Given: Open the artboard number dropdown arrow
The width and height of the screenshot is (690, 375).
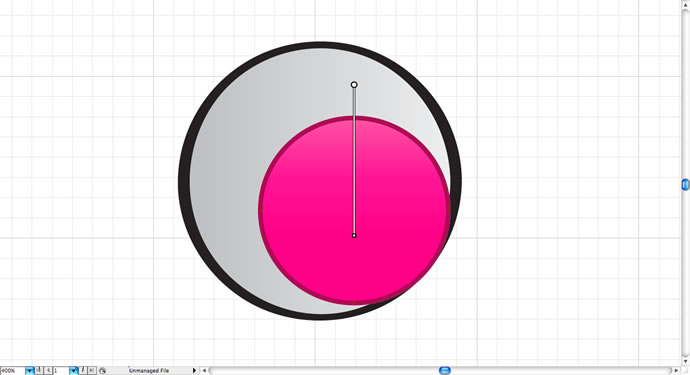Looking at the screenshot, I should point(73,371).
